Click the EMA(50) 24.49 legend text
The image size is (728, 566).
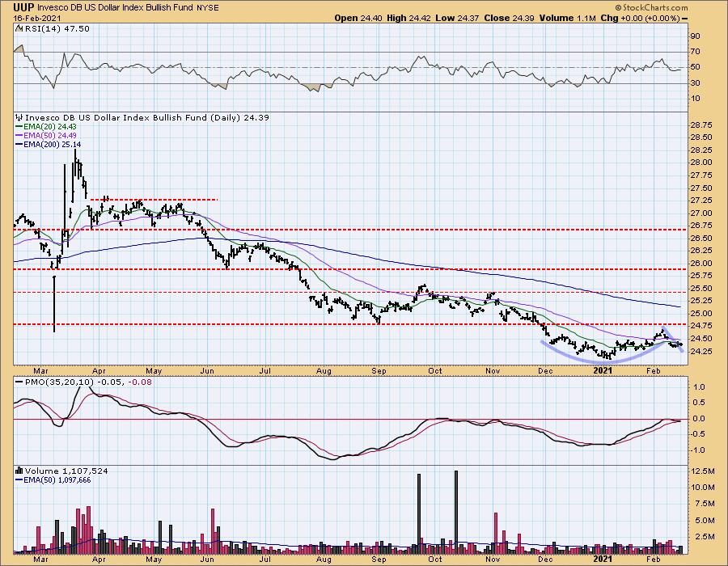click(50, 136)
